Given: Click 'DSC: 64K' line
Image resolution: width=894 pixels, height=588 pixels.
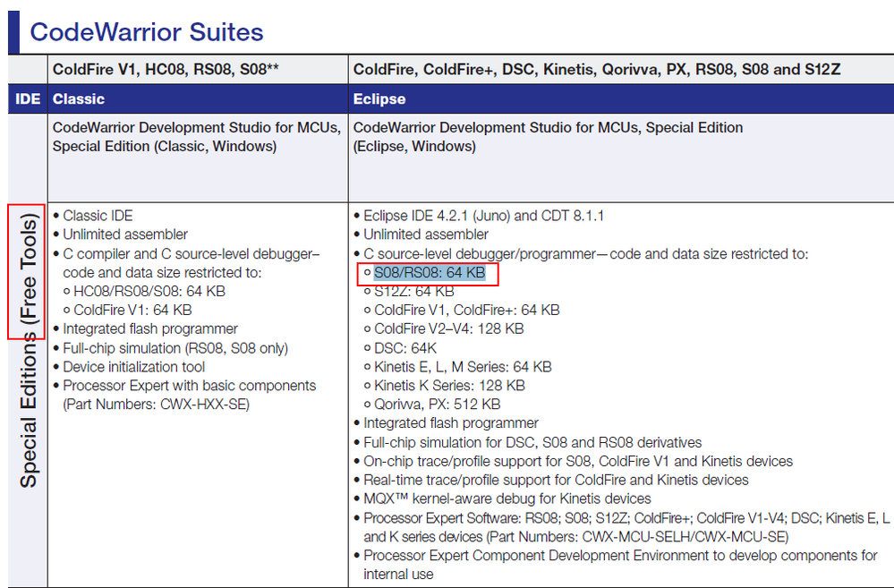Looking at the screenshot, I should (404, 348).
